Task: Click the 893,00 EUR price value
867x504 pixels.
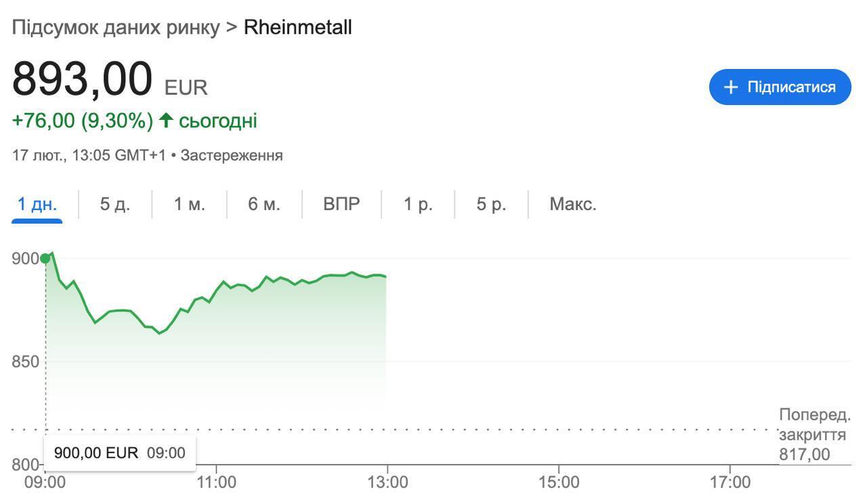Action: (x=83, y=80)
